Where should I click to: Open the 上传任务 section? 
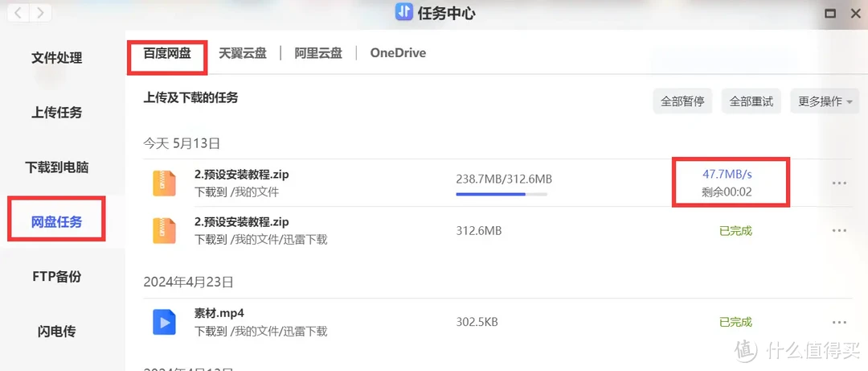[x=56, y=113]
